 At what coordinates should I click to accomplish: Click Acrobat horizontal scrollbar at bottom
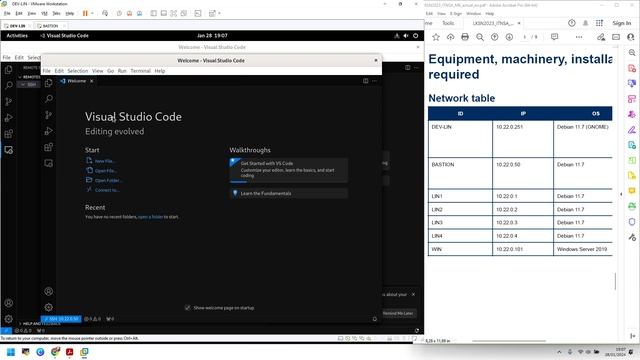click(x=509, y=341)
